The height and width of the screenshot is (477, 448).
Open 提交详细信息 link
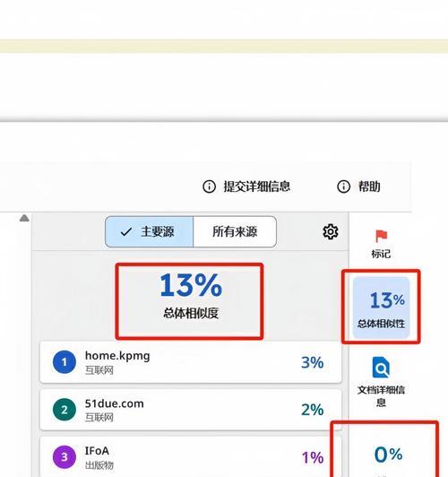pyautogui.click(x=257, y=186)
